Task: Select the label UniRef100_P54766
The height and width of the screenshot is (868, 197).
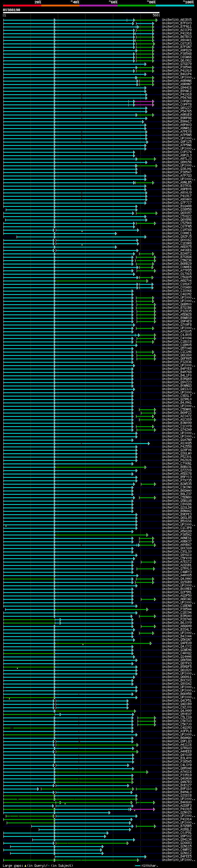Action: click(177, 98)
